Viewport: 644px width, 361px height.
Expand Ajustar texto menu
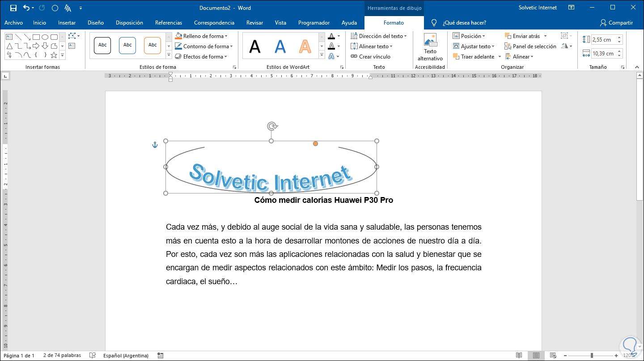click(474, 46)
